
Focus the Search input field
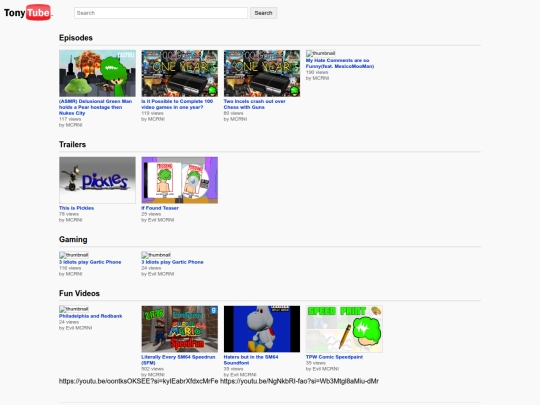click(161, 13)
